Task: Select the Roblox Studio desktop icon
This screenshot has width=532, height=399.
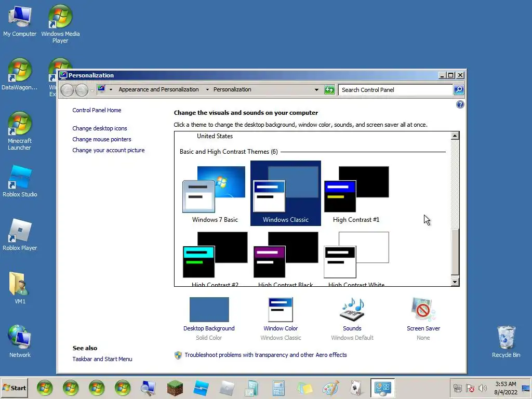Action: [20, 181]
